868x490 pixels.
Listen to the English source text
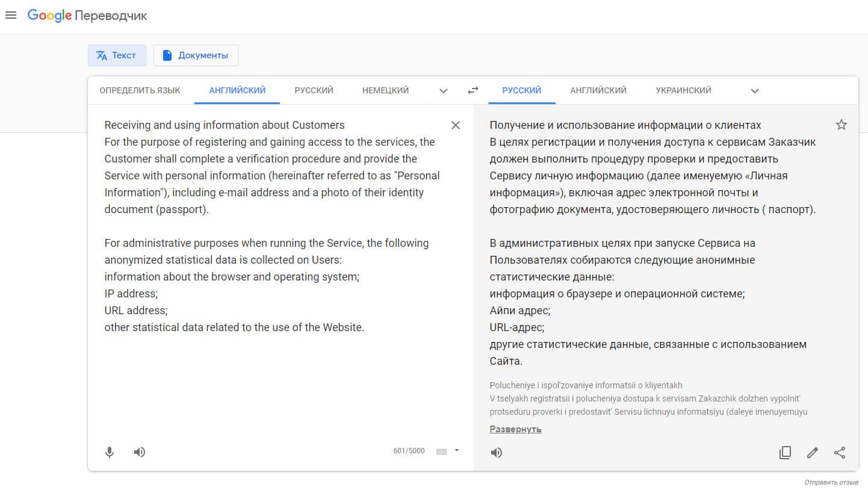pyautogui.click(x=140, y=452)
